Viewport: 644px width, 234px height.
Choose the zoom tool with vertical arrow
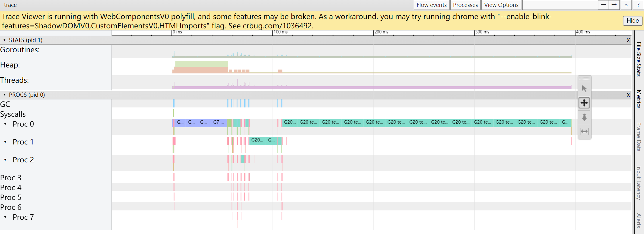click(584, 117)
